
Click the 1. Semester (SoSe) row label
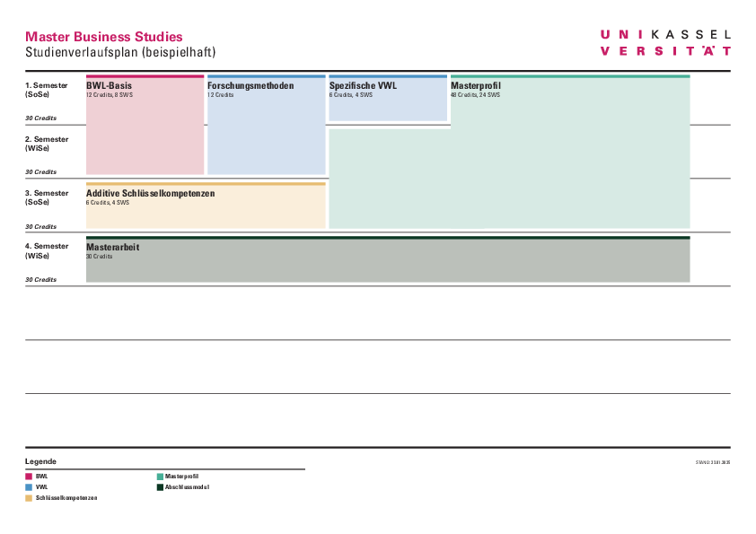46,90
